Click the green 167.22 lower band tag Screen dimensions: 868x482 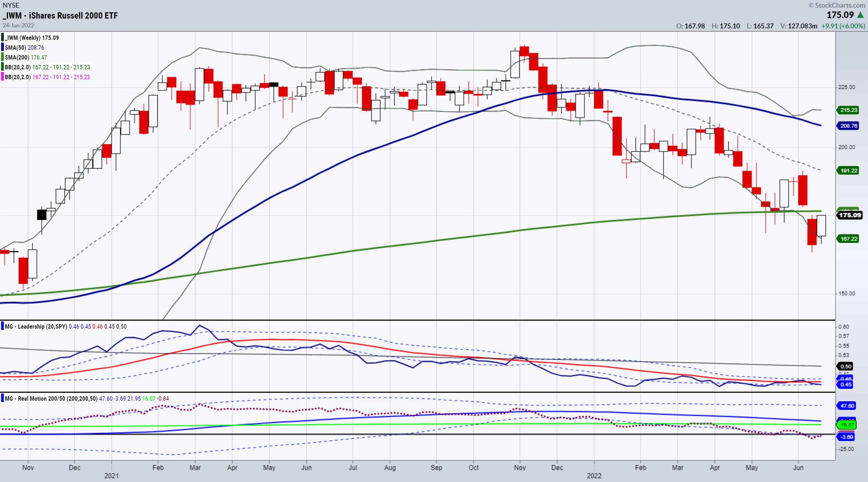click(x=848, y=239)
